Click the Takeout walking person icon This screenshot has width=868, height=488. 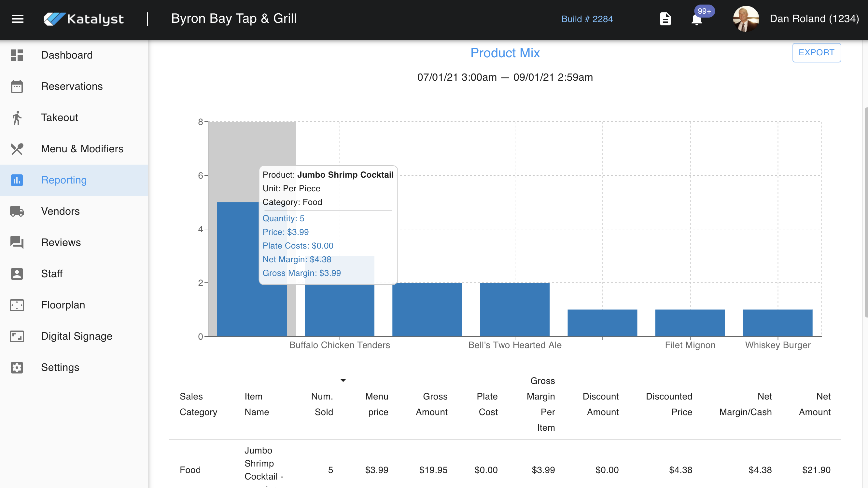17,118
